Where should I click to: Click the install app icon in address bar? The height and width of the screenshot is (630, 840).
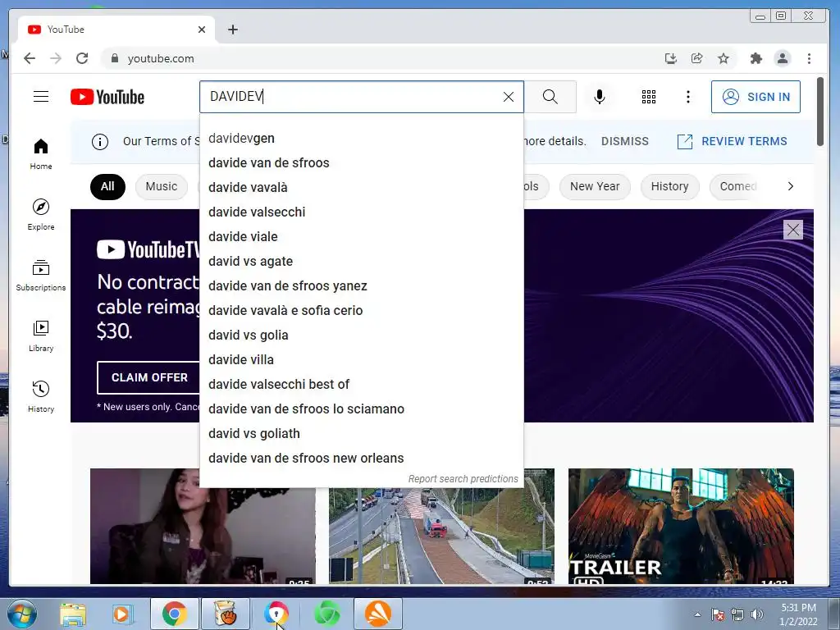(x=670, y=58)
